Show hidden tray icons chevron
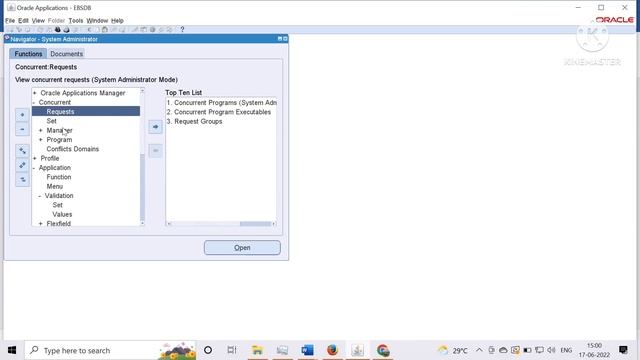This screenshot has height=360, width=640. tap(479, 350)
